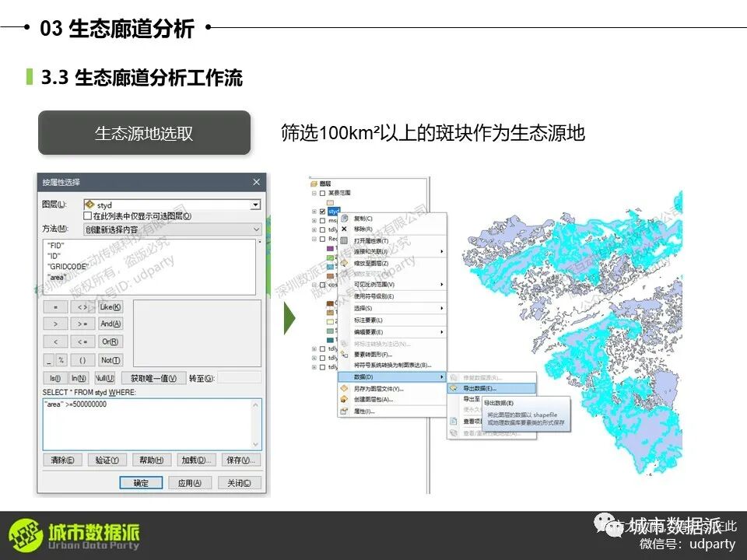This screenshot has width=747, height=560.
Task: Open layer Properties (属性) icon
Action: [344, 411]
